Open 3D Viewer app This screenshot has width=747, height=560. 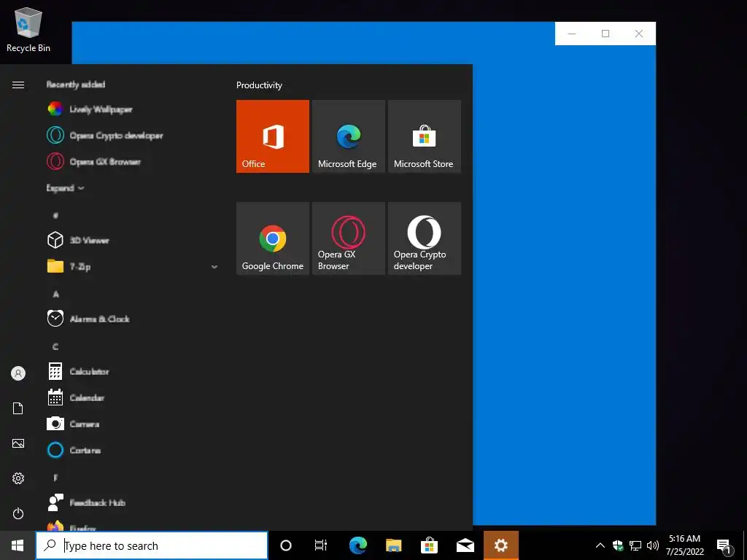coord(133,240)
